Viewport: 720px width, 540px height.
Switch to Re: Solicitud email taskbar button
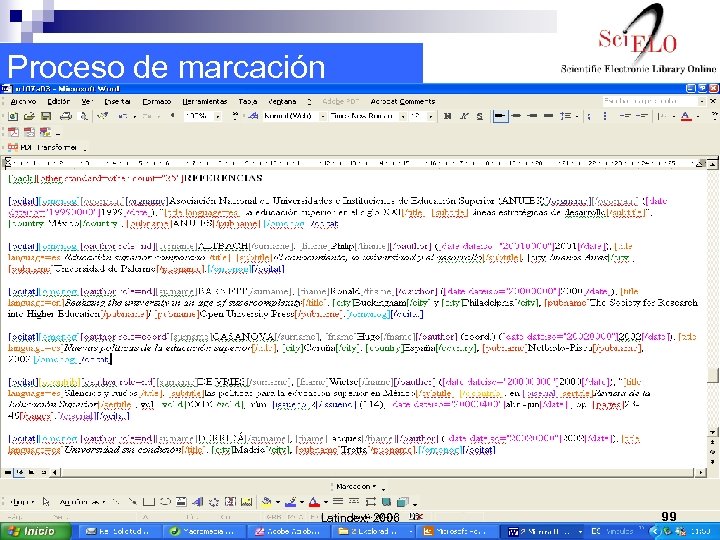pyautogui.click(x=122, y=531)
